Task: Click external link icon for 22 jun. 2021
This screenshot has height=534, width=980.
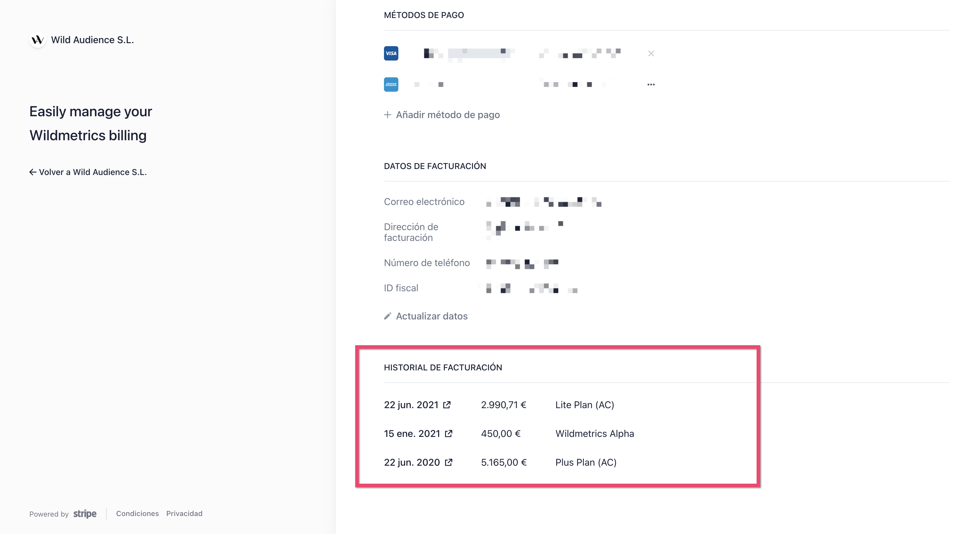Action: coord(447,405)
